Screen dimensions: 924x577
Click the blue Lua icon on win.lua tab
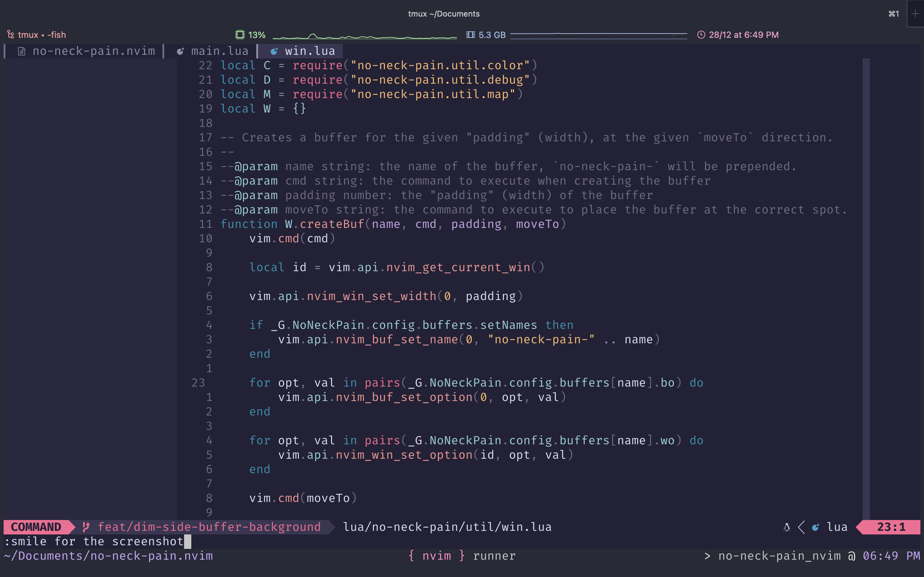coord(275,51)
